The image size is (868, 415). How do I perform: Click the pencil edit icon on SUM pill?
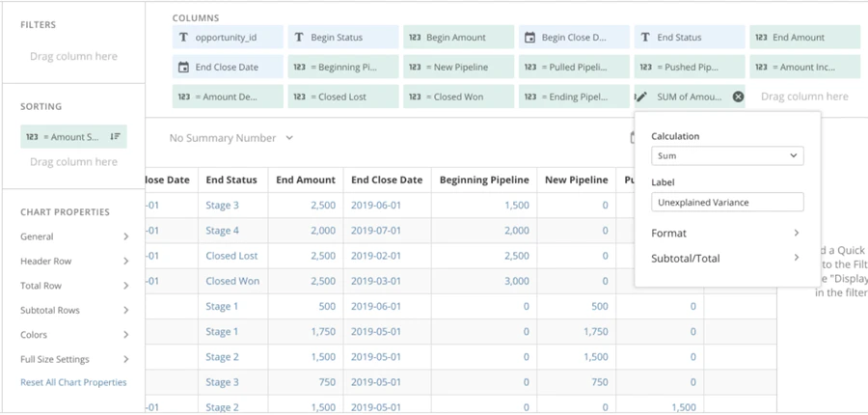pos(641,97)
